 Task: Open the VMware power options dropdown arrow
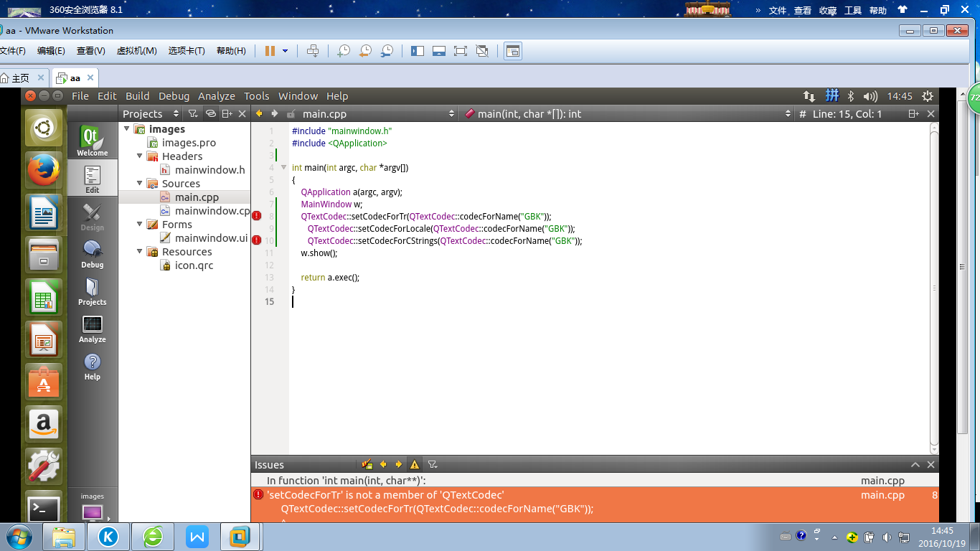coord(285,51)
